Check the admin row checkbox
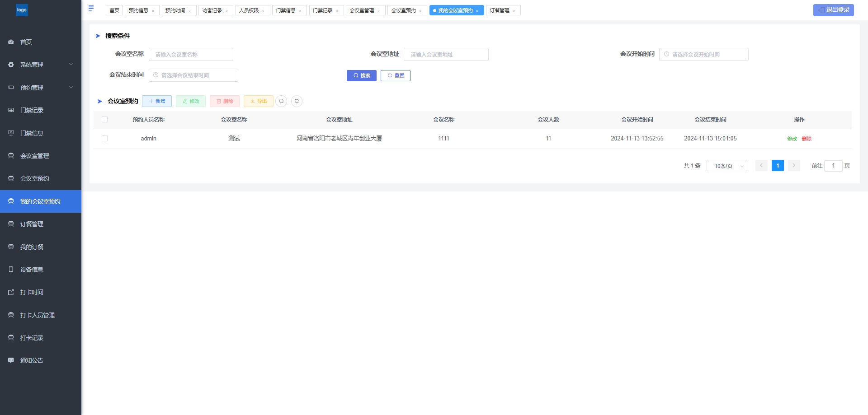 pos(104,139)
